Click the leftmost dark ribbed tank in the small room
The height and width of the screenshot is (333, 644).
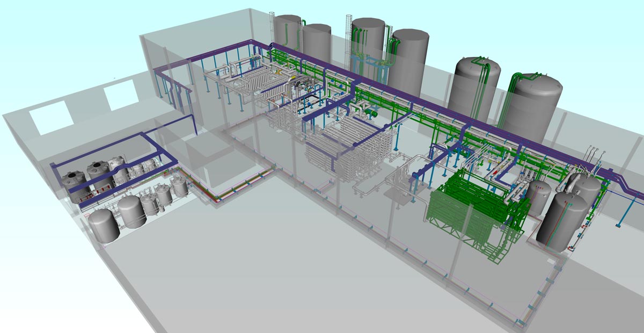(74, 183)
